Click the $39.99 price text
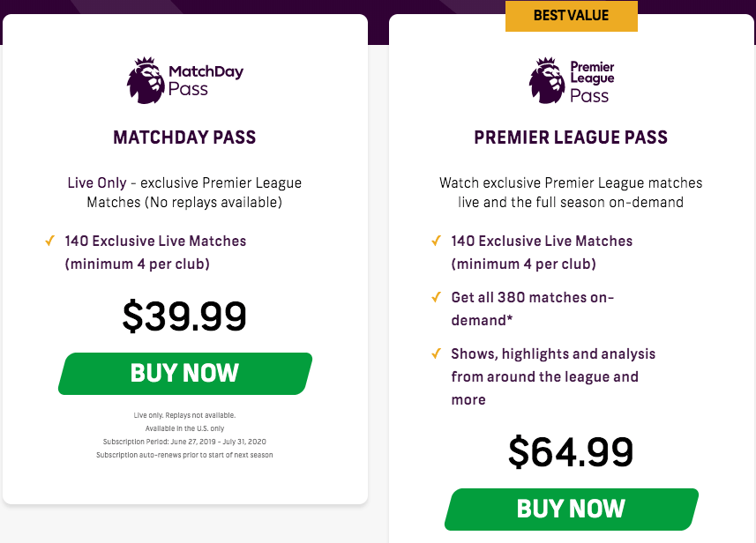Image resolution: width=756 pixels, height=543 pixels. coord(184,316)
